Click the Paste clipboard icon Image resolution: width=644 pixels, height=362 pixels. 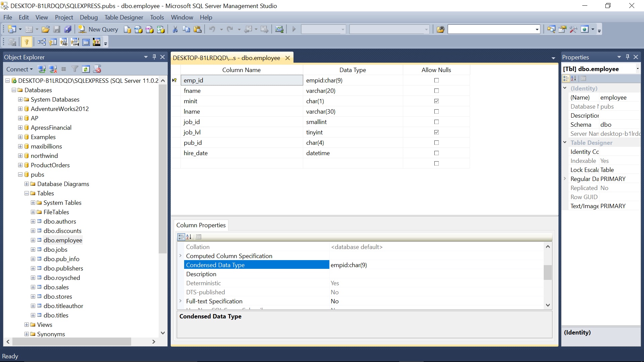point(198,29)
